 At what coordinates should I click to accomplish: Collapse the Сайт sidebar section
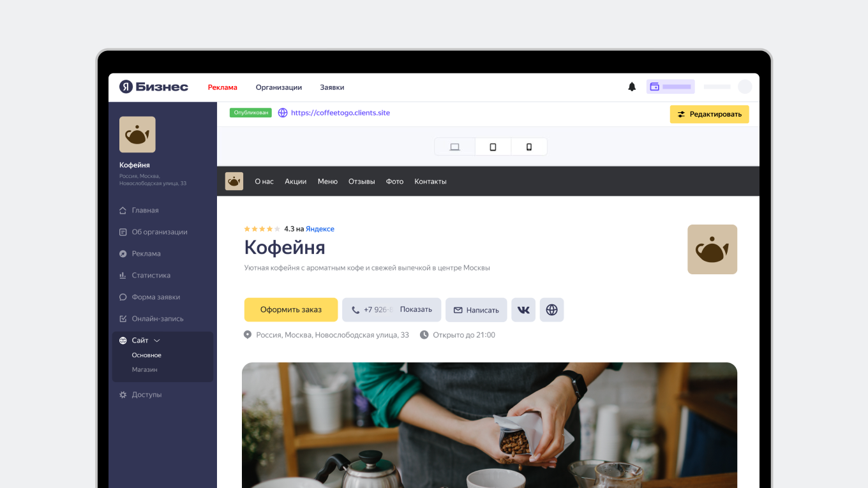(157, 341)
